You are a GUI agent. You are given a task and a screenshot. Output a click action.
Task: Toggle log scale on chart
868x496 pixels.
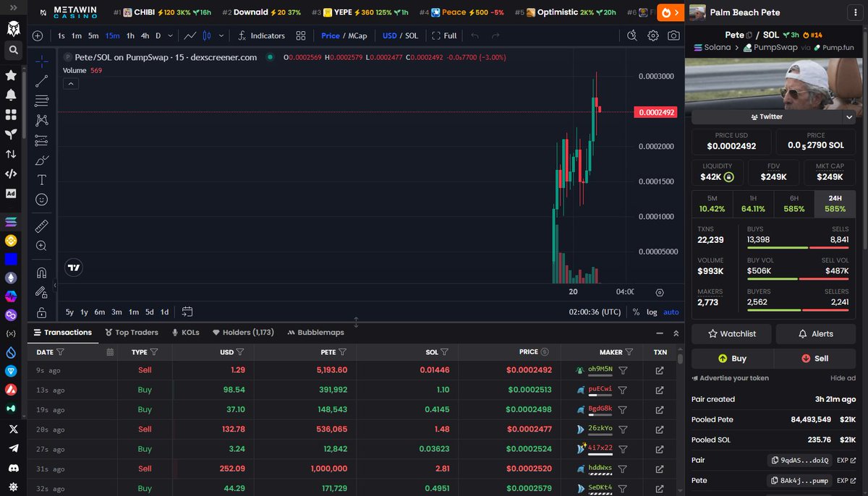(x=652, y=312)
